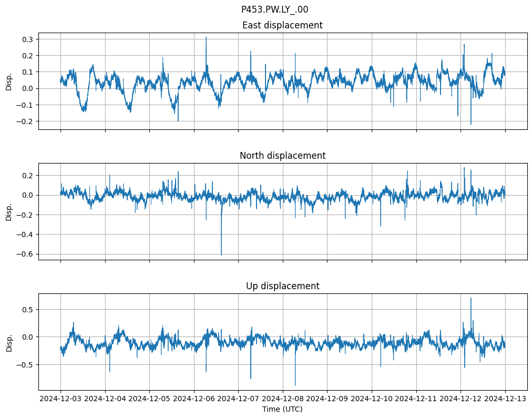Viewport: 532px width, 418px height.
Task: Click the 0.3 y-tick on East plot
Action: pos(27,39)
